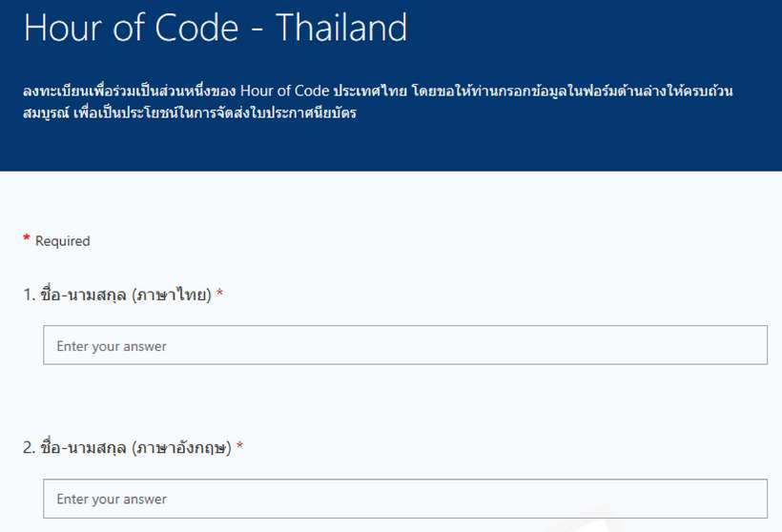The width and height of the screenshot is (782, 532).
Task: Click the empty right end of the Thai name field
Action: (725, 345)
